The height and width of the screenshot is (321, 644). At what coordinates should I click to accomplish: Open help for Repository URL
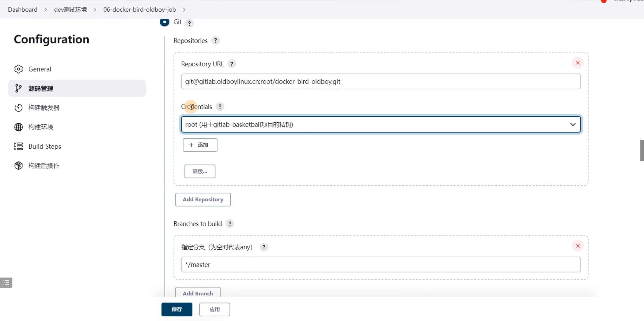(232, 64)
